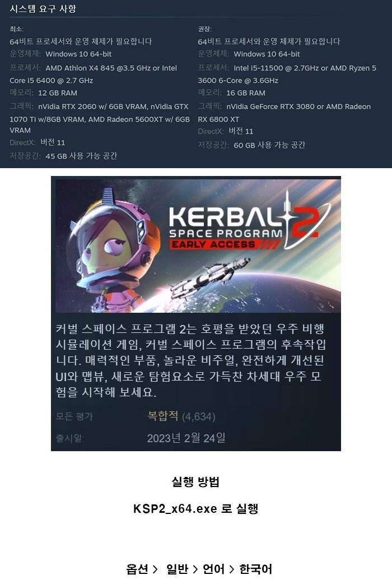Click 옵션 in the settings path
This screenshot has height=584, width=392.
(x=137, y=569)
